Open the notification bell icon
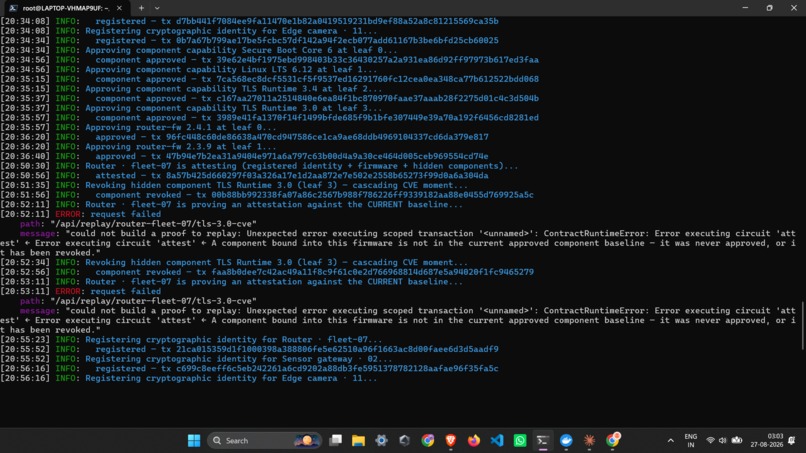The width and height of the screenshot is (806, 453). pyautogui.click(x=792, y=441)
